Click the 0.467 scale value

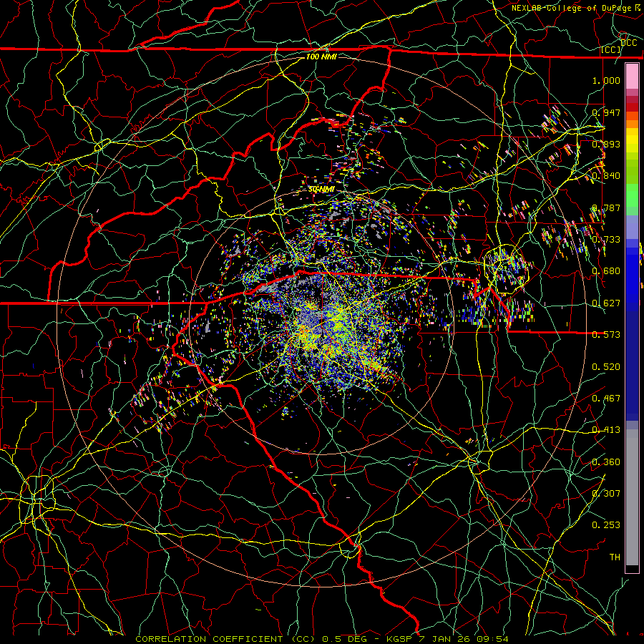606,399
